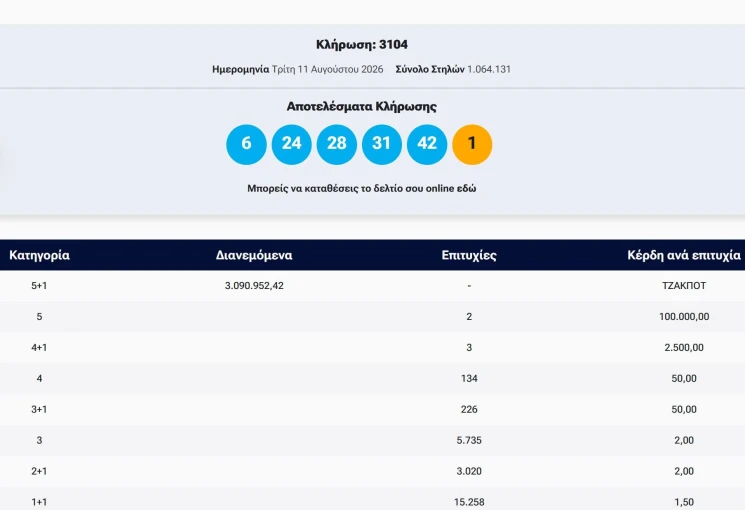Click the 226 winners count
The height and width of the screenshot is (510, 745).
click(x=469, y=409)
